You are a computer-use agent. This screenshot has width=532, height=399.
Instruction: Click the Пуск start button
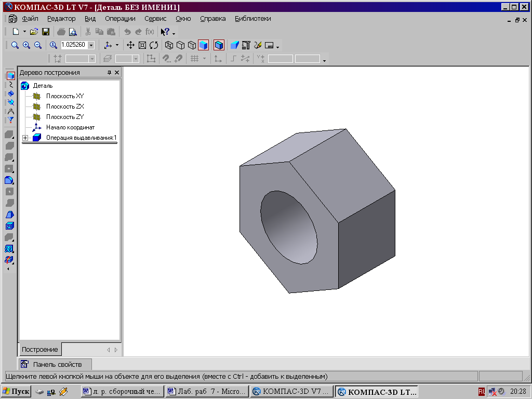16,391
